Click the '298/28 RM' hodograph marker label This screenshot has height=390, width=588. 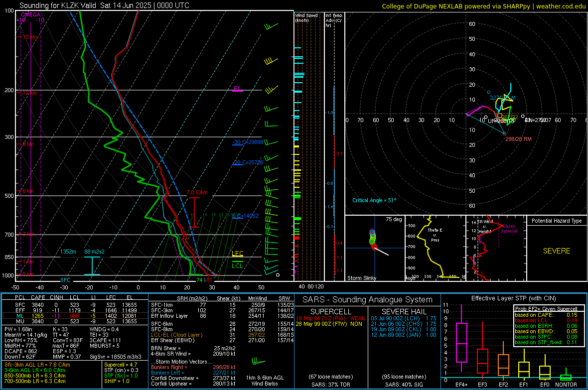tap(518, 139)
